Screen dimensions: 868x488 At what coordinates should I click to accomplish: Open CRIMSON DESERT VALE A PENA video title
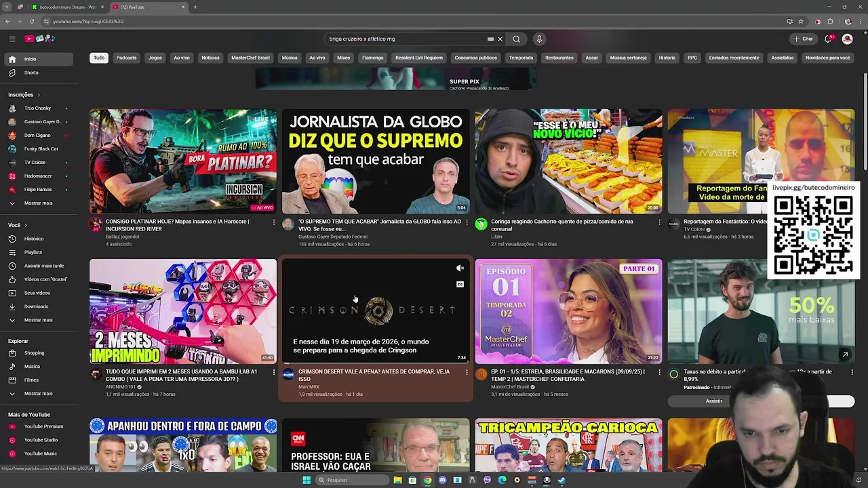(374, 375)
